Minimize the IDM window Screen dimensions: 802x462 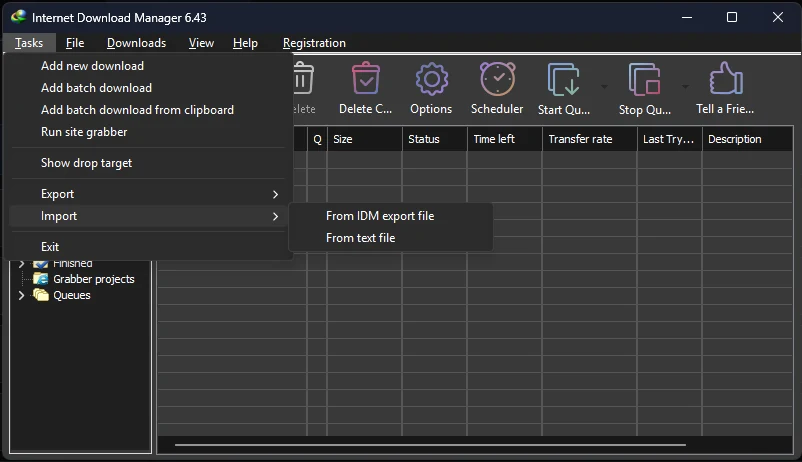coord(687,17)
